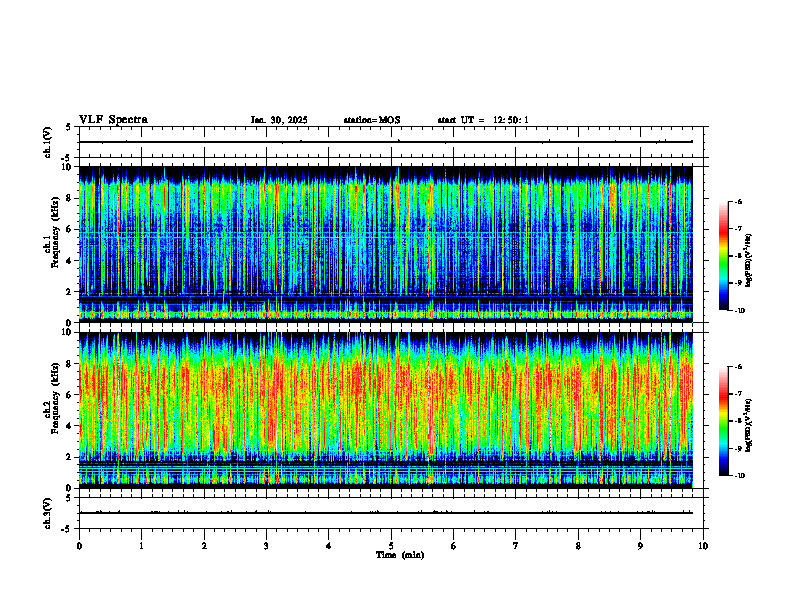
Task: Click the "-9" tick on ch.2 colorbar
Action: pyautogui.click(x=738, y=449)
